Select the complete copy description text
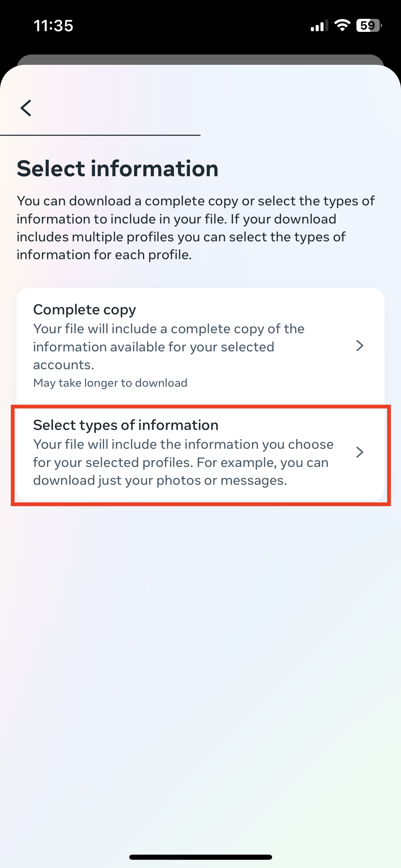This screenshot has height=868, width=401. point(169,347)
